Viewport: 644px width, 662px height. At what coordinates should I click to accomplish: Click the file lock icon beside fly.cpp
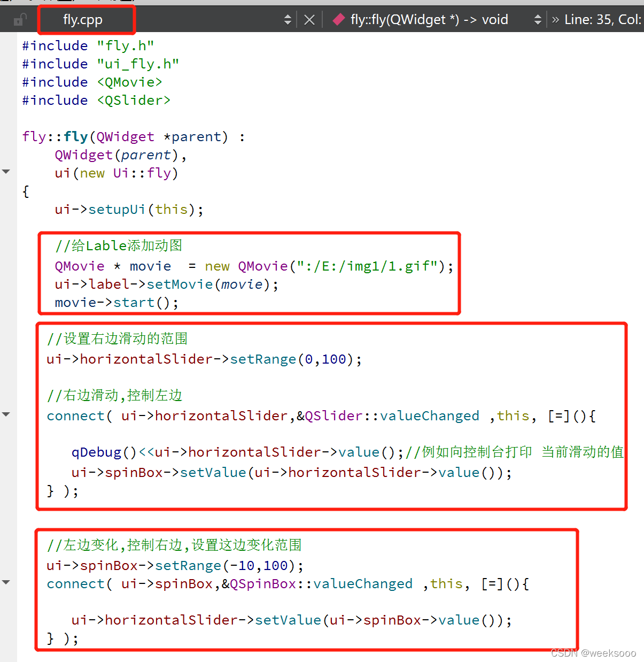20,20
